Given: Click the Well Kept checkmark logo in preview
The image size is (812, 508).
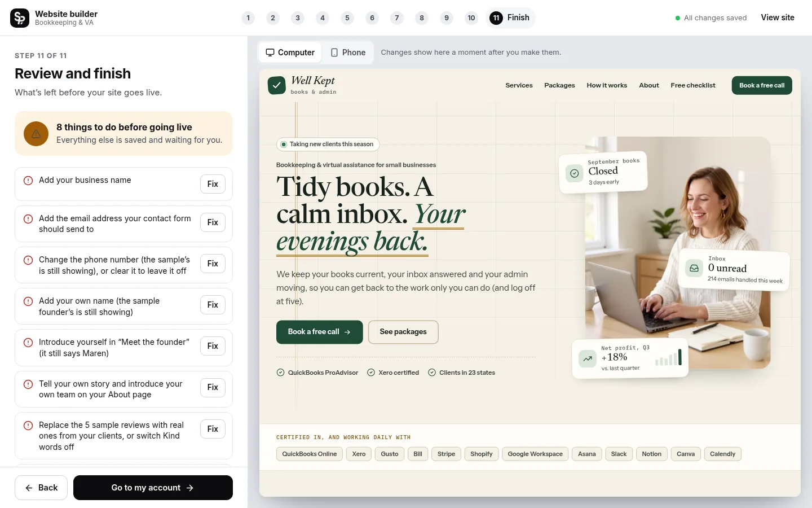Looking at the screenshot, I should 277,85.
